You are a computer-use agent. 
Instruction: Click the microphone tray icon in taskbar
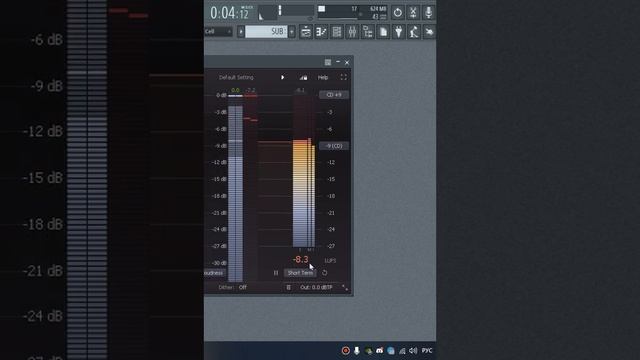pos(357,351)
